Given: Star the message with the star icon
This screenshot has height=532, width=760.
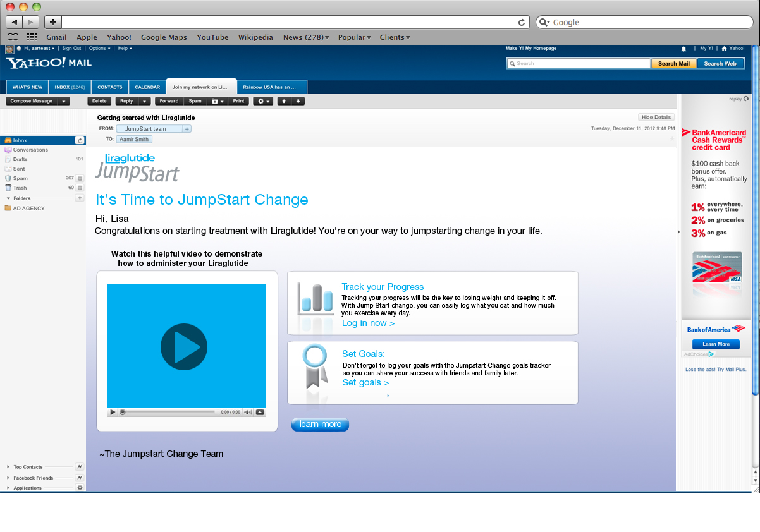Looking at the screenshot, I should tap(671, 138).
